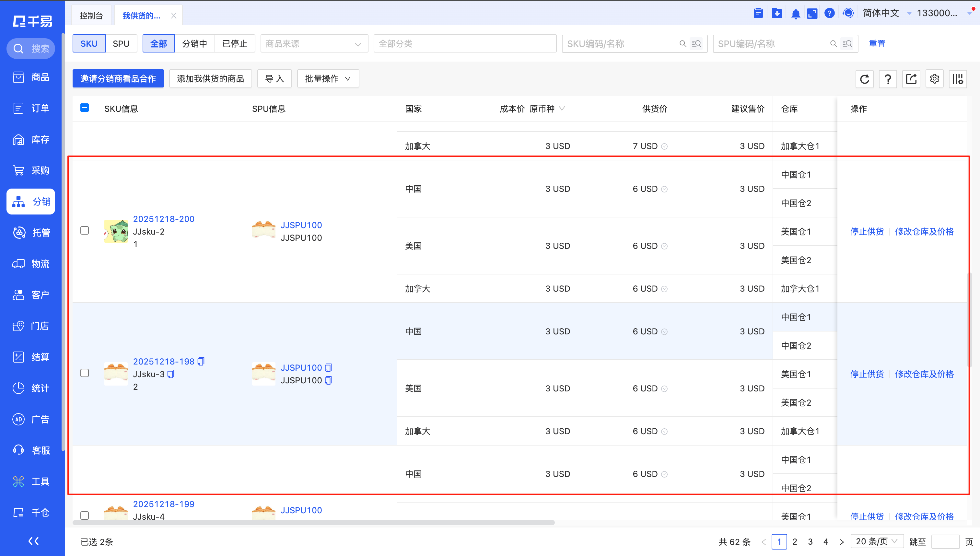Check the row checkbox for 20251218-199
The width and height of the screenshot is (980, 556).
click(x=85, y=515)
